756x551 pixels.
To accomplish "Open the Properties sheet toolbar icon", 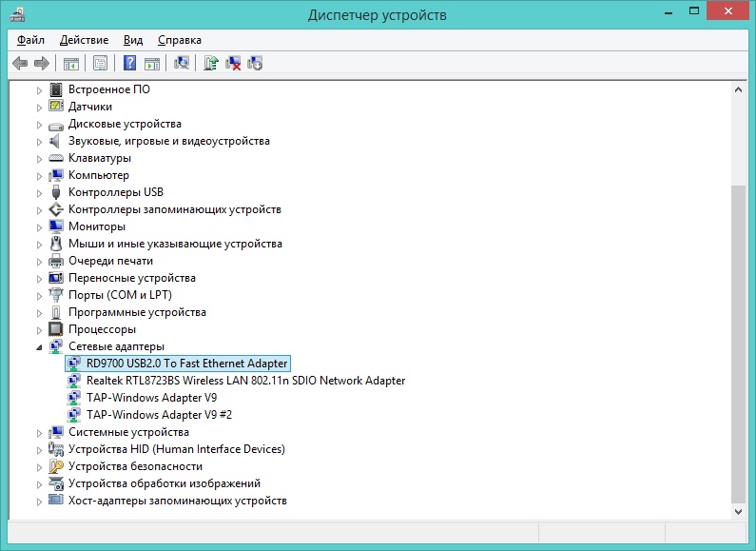I will pos(100,63).
